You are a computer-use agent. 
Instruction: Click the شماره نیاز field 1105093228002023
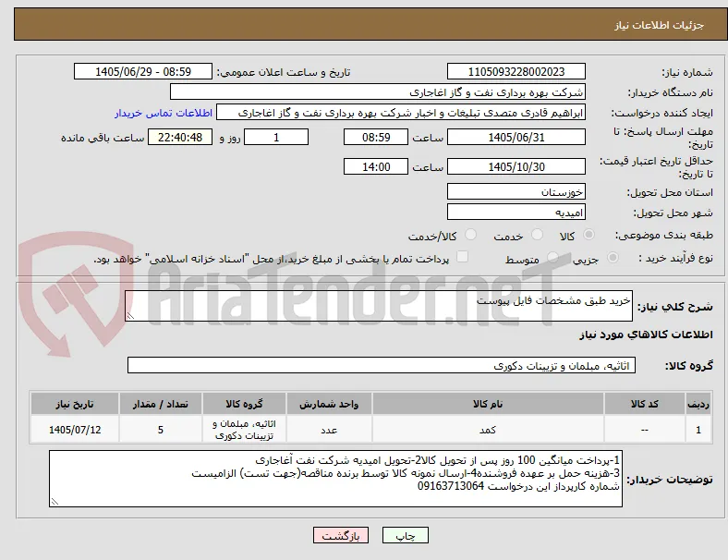tap(516, 71)
